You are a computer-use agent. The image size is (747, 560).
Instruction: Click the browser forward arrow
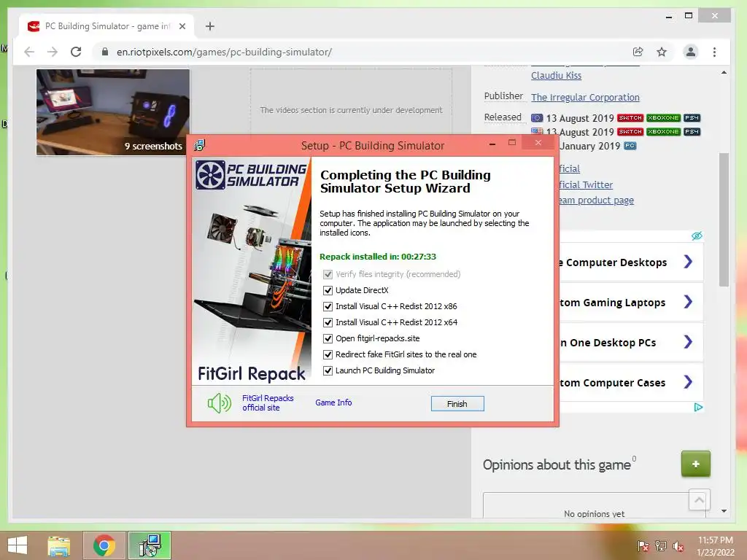pos(53,52)
